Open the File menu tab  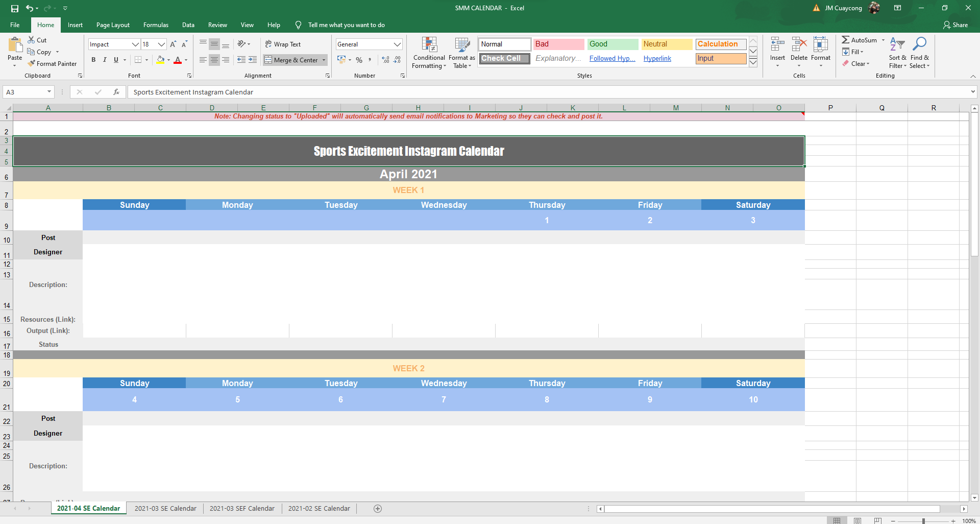15,25
